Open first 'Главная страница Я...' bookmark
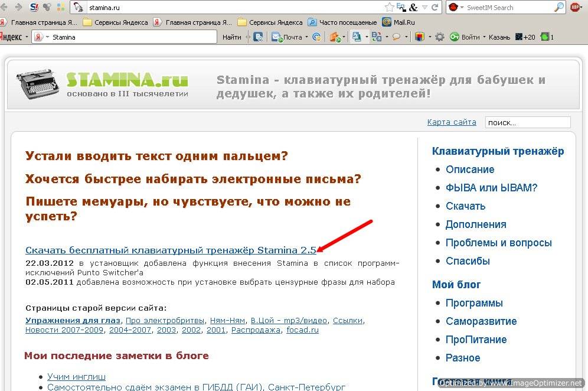 pos(38,22)
